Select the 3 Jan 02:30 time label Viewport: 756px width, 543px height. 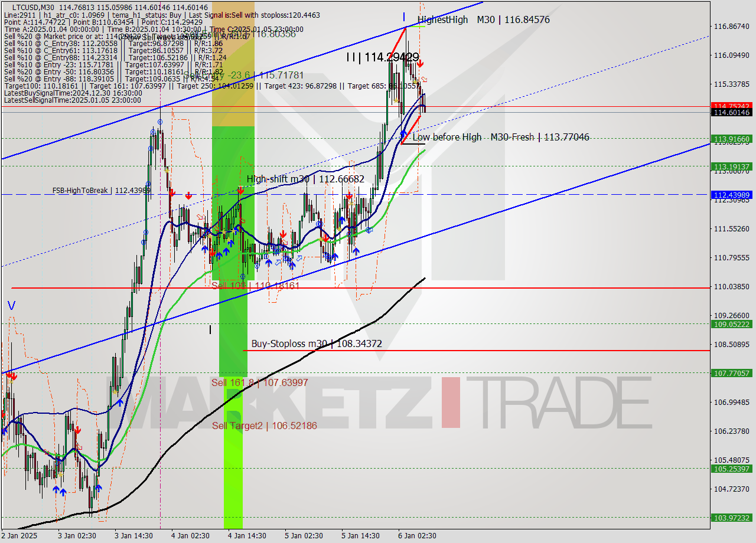[x=78, y=536]
